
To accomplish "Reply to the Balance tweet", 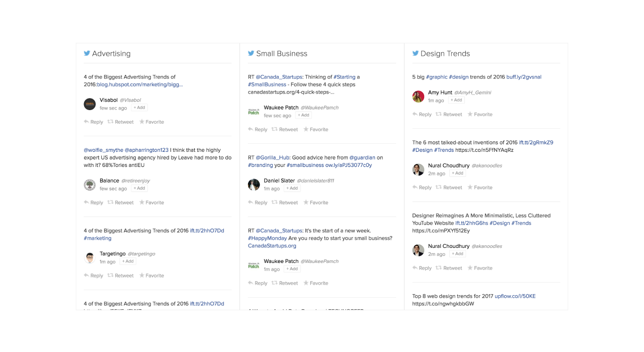I will 94,203.
